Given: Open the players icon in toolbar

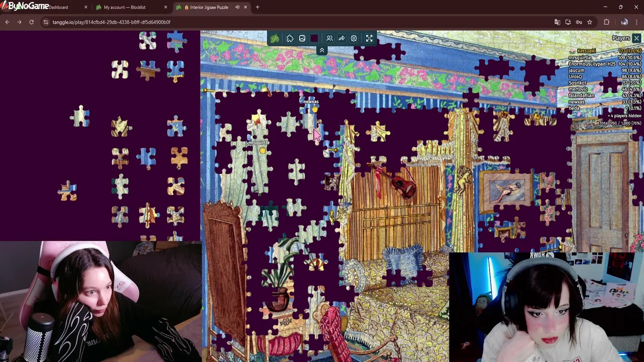Looking at the screenshot, I should [x=330, y=38].
